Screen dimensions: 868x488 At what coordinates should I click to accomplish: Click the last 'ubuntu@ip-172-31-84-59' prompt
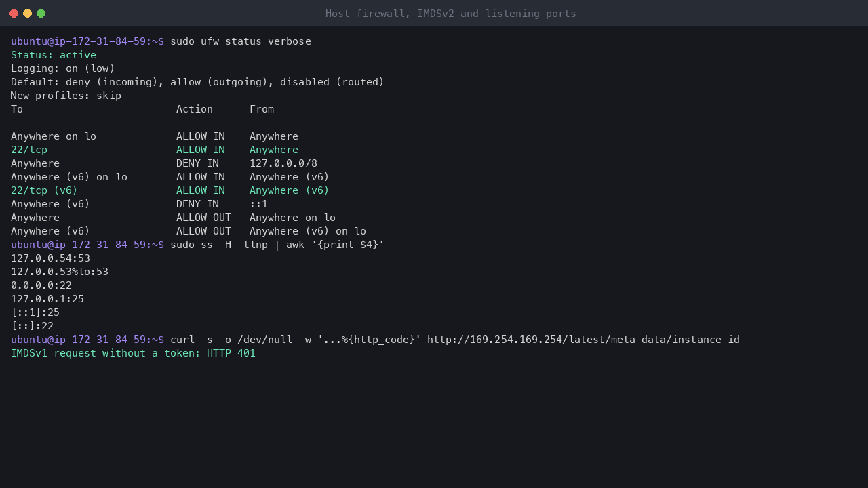click(87, 340)
